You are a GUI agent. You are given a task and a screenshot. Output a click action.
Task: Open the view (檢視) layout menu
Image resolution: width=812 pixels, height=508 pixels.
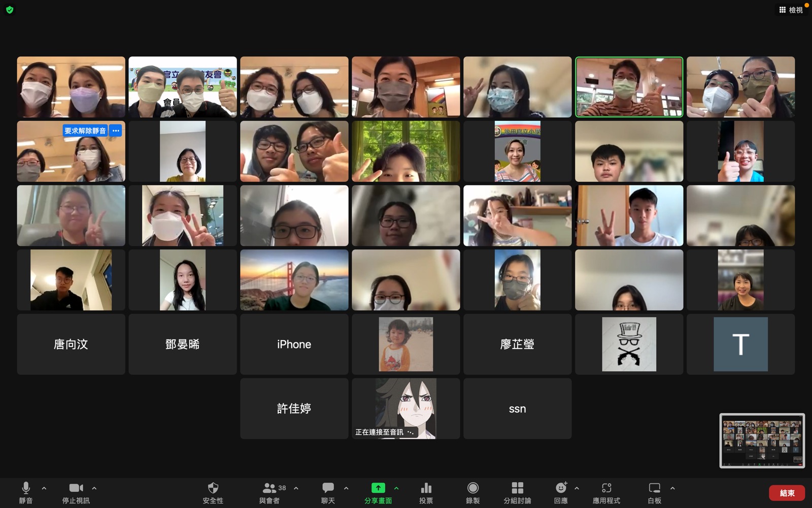click(x=791, y=10)
